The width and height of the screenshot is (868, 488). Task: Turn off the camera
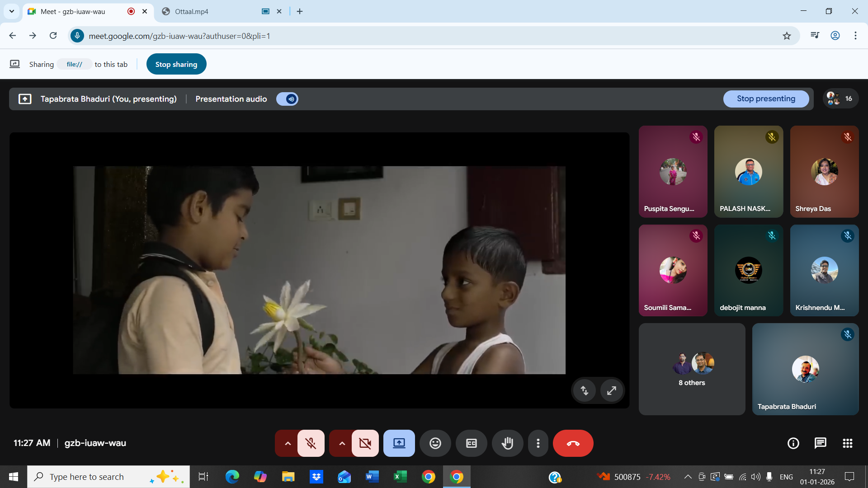[x=365, y=443]
